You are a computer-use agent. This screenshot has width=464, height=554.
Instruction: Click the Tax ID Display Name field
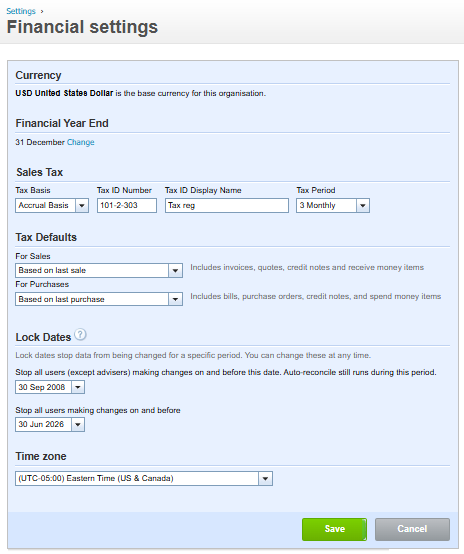pyautogui.click(x=227, y=206)
